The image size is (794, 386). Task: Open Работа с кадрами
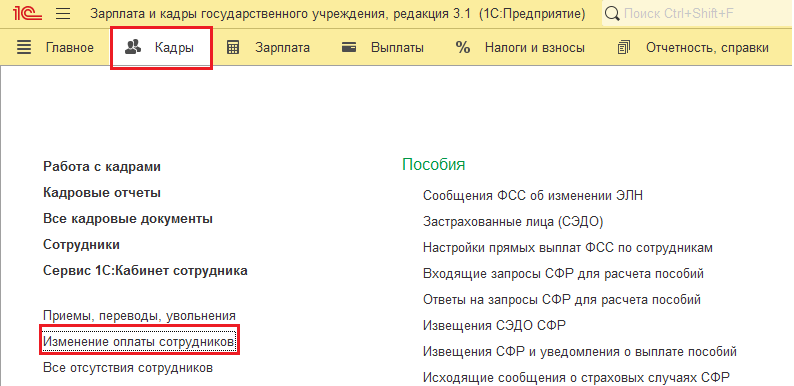point(102,167)
